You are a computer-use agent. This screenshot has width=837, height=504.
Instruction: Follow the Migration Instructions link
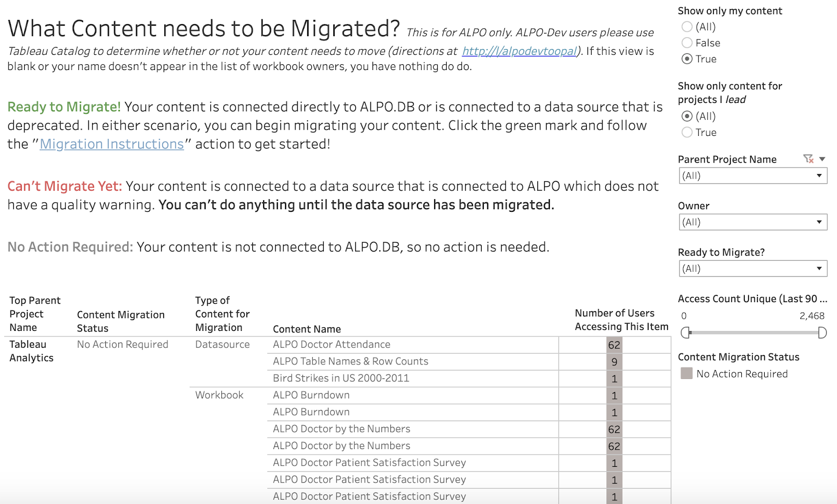pos(112,144)
